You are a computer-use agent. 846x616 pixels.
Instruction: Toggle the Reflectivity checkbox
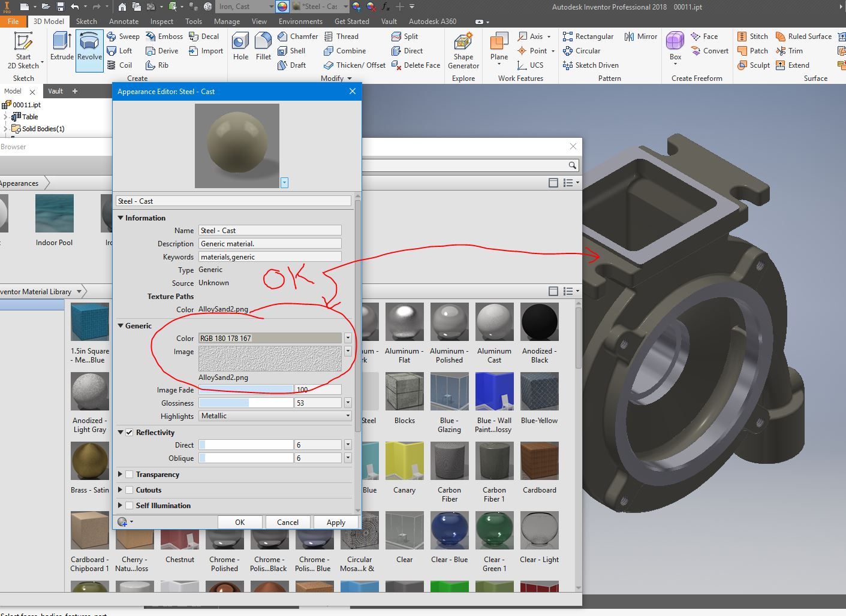coord(130,432)
